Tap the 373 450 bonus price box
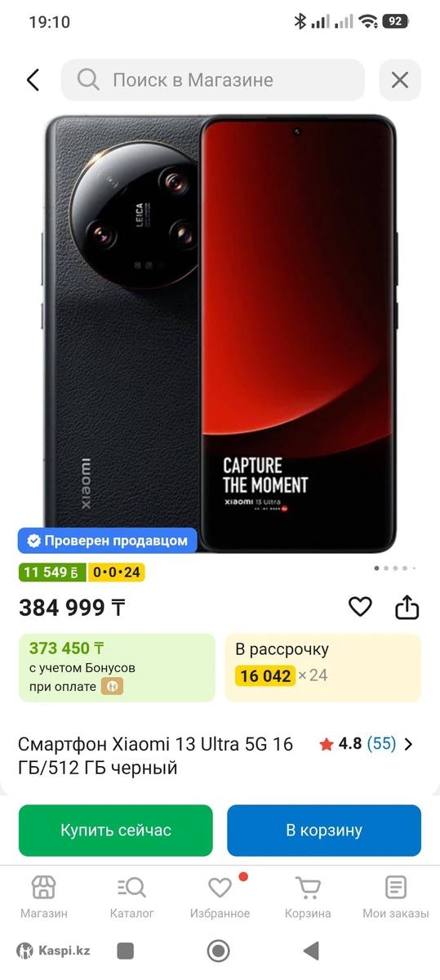This screenshot has height=980, width=440. click(x=117, y=667)
